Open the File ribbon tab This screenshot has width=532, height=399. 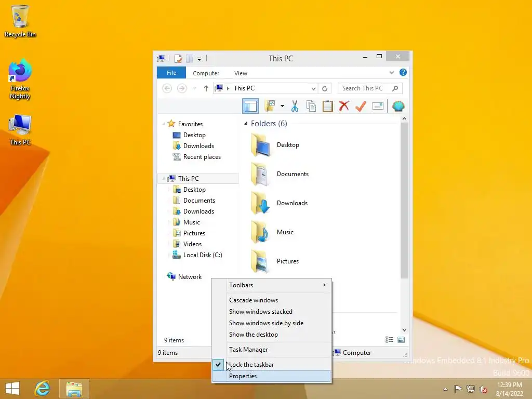[x=171, y=73]
